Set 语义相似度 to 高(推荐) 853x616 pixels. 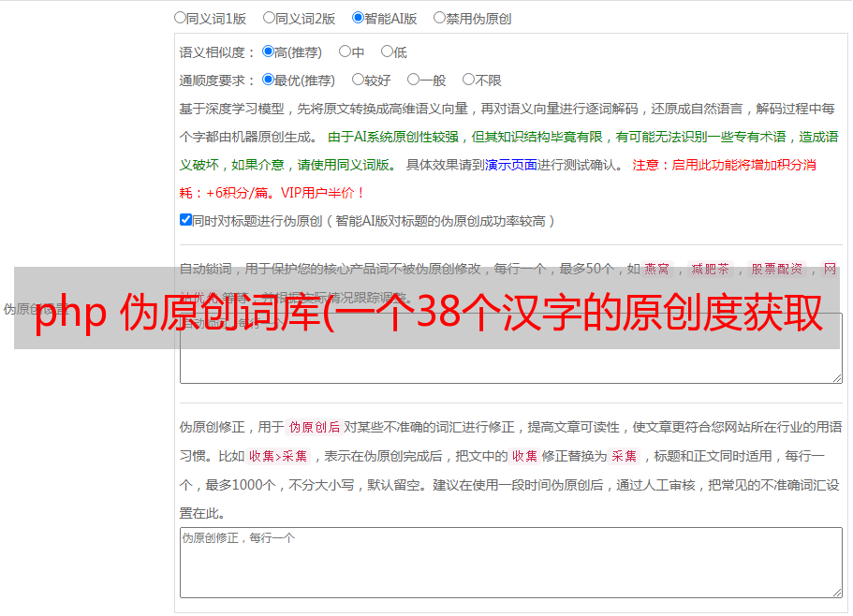268,51
